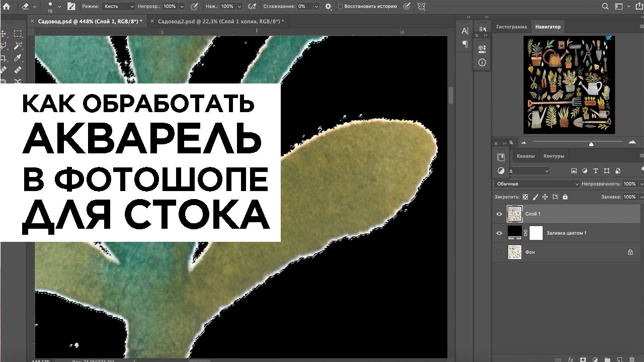Click the lock all padlock icon
The image size is (644, 362).
click(565, 197)
